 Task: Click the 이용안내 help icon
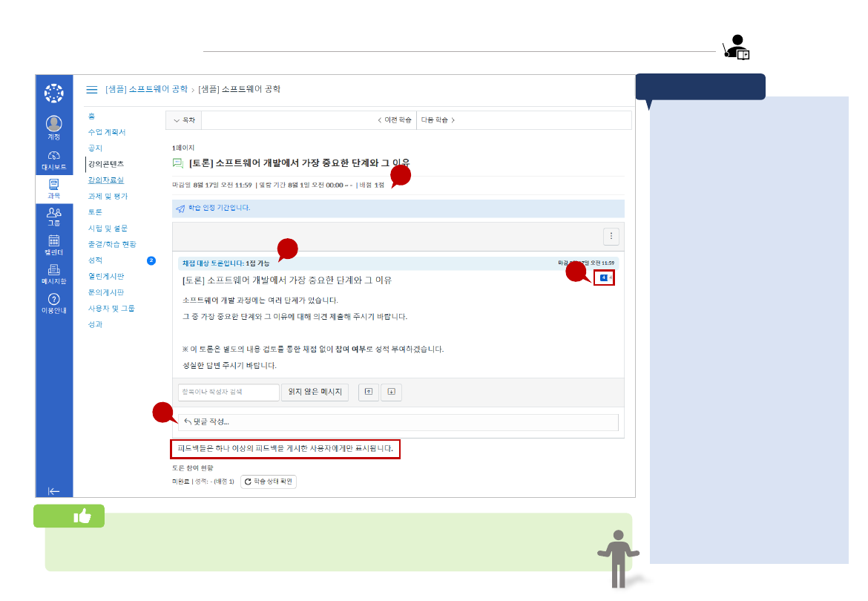click(x=53, y=300)
